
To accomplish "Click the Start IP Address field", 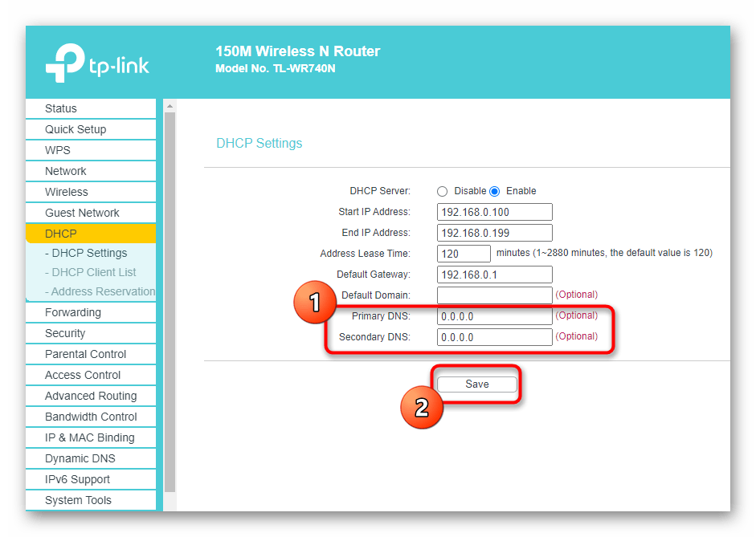I will (x=495, y=212).
